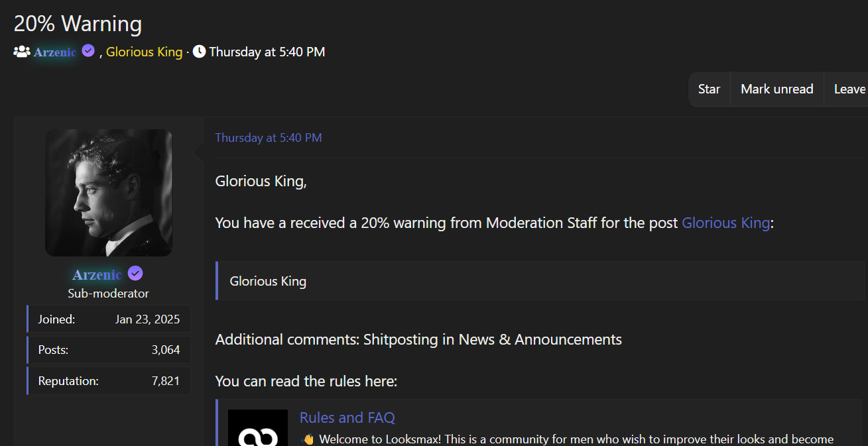The image size is (868, 446).
Task: Mark the conversation as unread
Action: [776, 89]
